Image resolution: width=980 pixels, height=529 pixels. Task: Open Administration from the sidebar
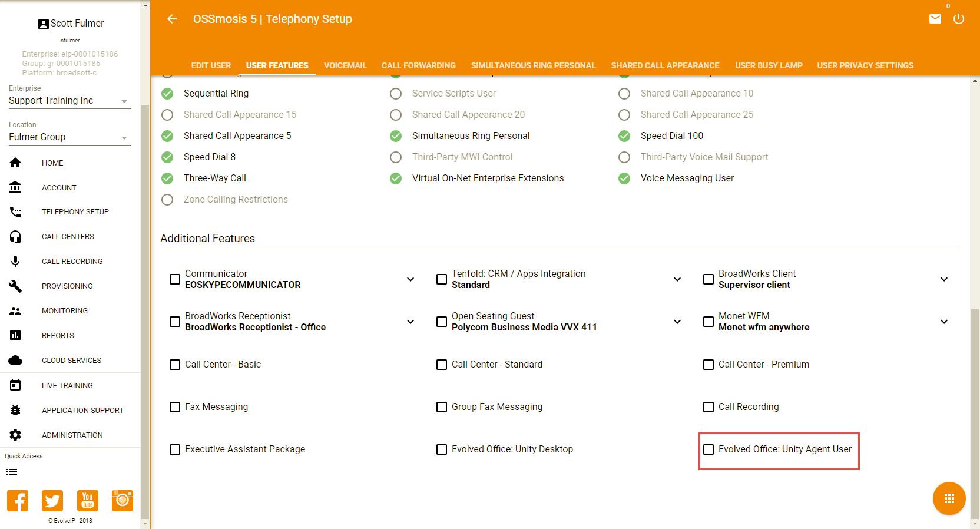[x=72, y=435]
